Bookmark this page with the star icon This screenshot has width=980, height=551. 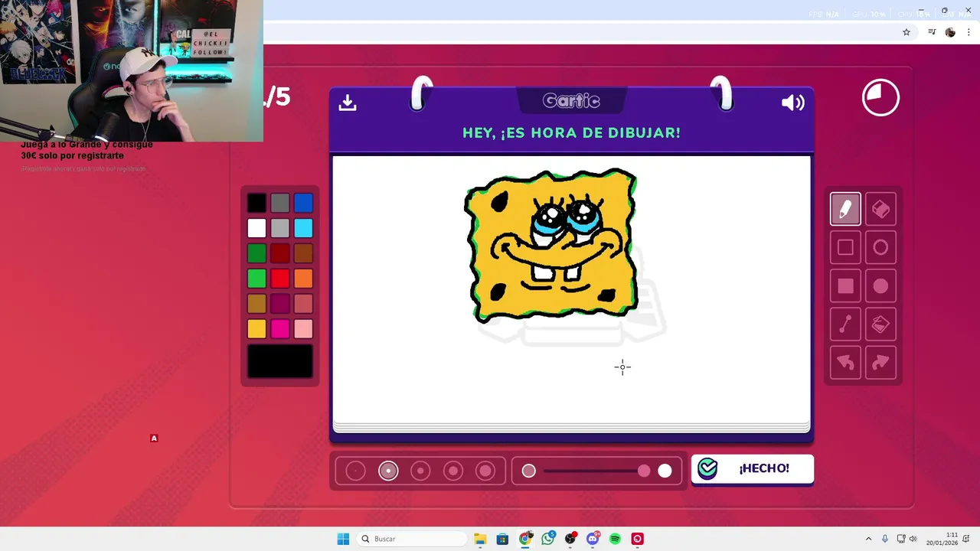(906, 32)
